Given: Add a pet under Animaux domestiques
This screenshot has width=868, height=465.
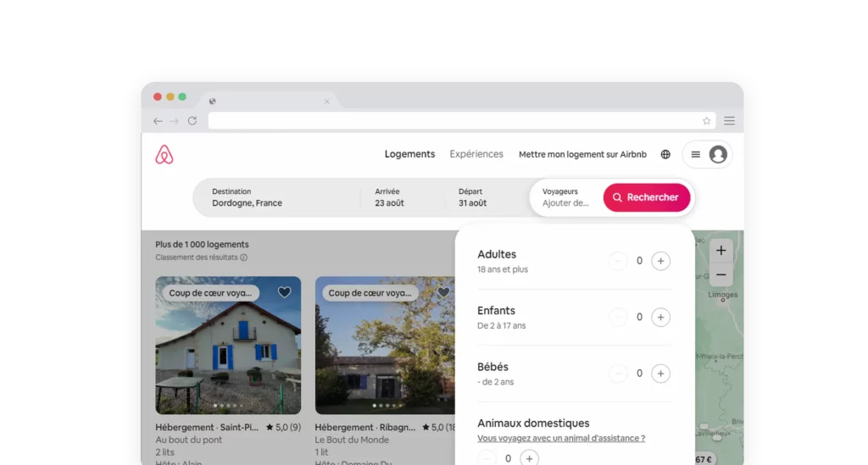Looking at the screenshot, I should pyautogui.click(x=529, y=458).
